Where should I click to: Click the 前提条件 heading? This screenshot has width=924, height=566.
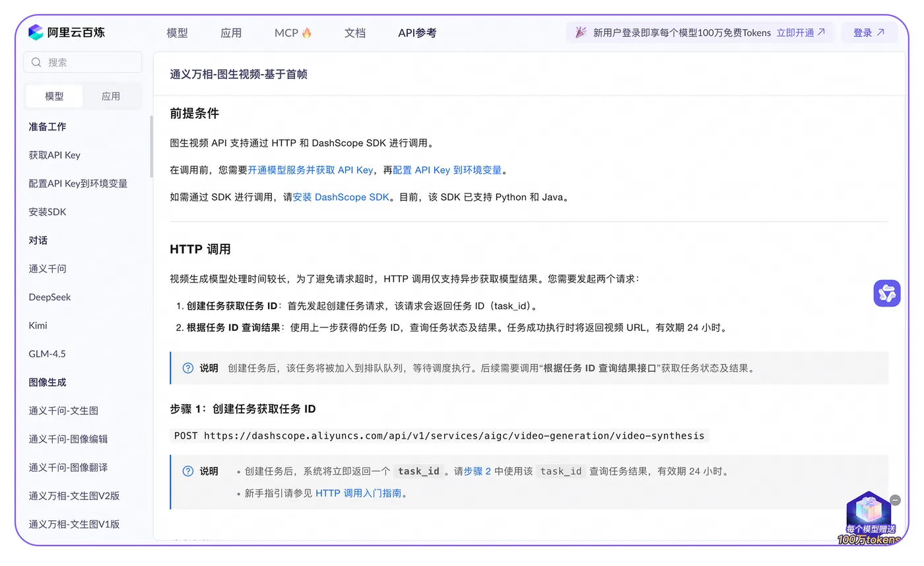(x=194, y=114)
